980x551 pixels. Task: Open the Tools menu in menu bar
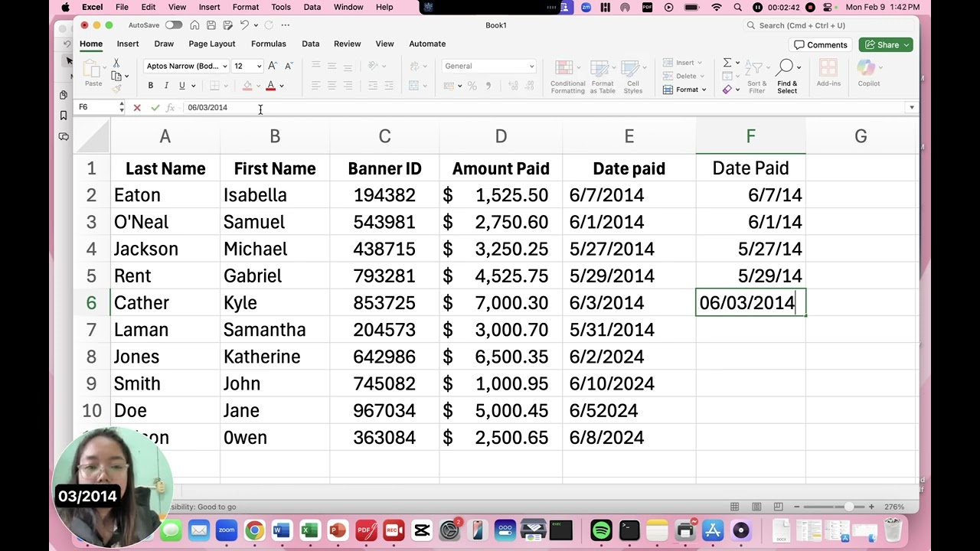(x=281, y=7)
